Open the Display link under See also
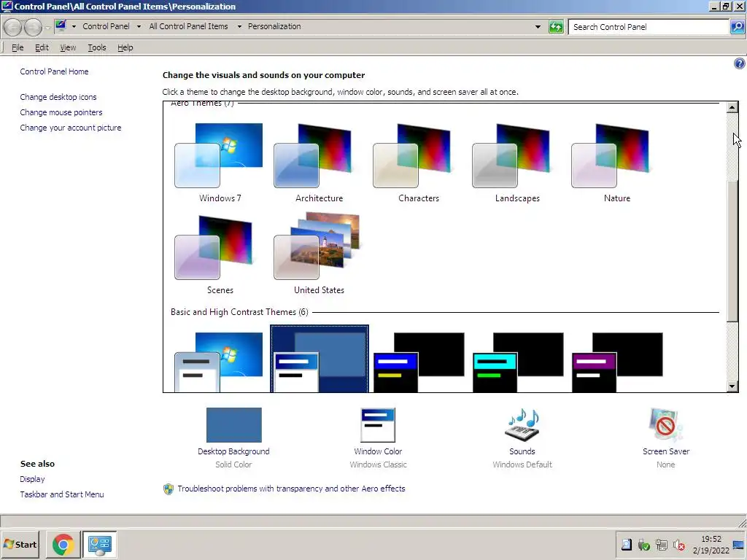 click(x=32, y=479)
